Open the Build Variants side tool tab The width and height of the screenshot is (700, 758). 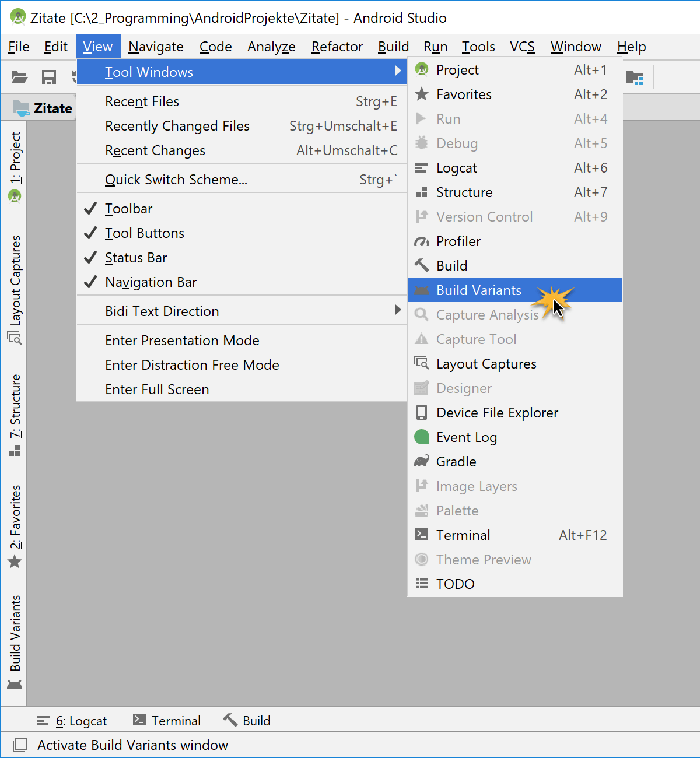coord(15,641)
